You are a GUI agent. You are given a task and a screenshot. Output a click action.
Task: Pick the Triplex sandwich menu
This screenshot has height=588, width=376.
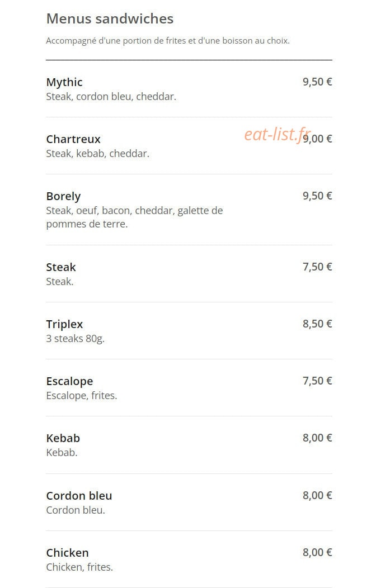189,331
